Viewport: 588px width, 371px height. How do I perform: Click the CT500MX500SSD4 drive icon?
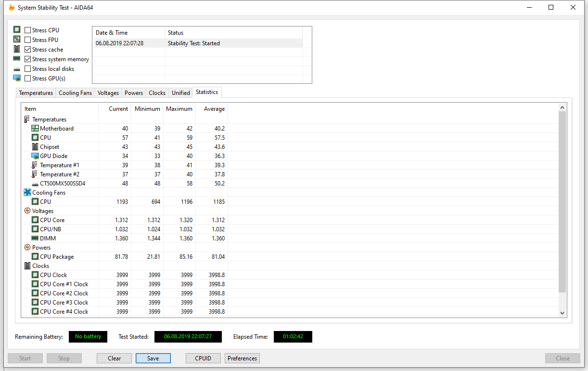point(35,184)
